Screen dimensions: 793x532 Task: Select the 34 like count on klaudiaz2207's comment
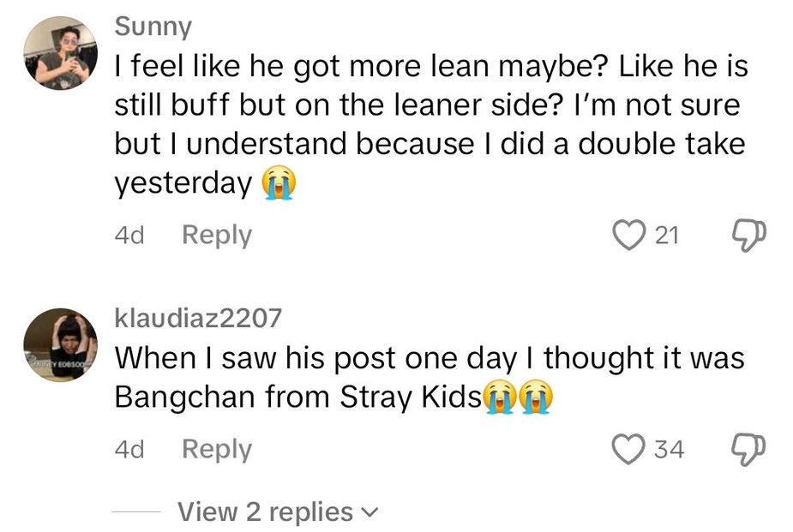point(668,448)
